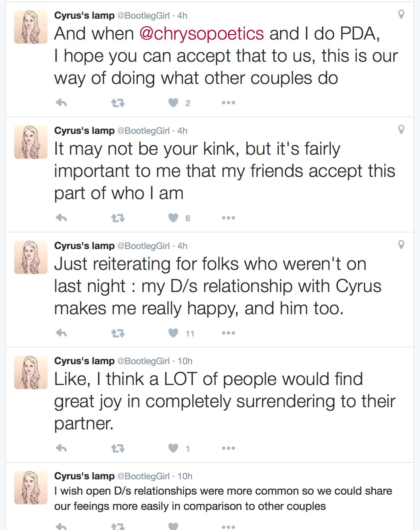Reply to the 'It may not be your kink' tweet
This screenshot has width=420, height=530.
61,218
